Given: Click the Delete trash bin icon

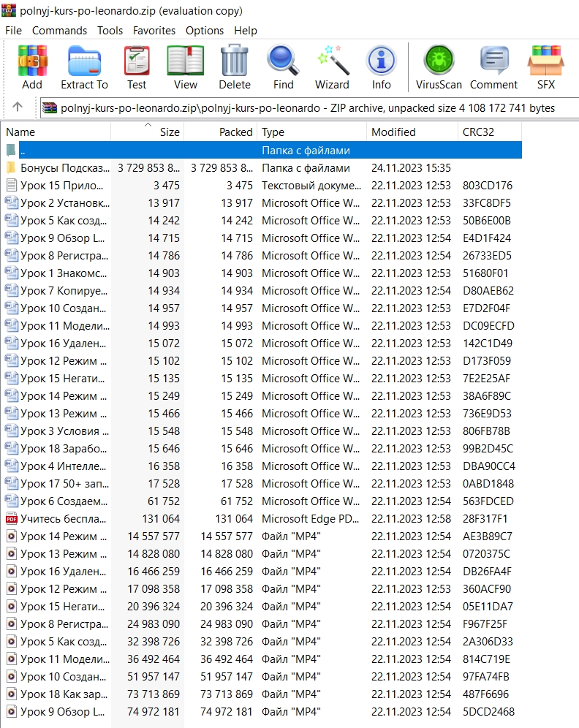Looking at the screenshot, I should coord(235,61).
